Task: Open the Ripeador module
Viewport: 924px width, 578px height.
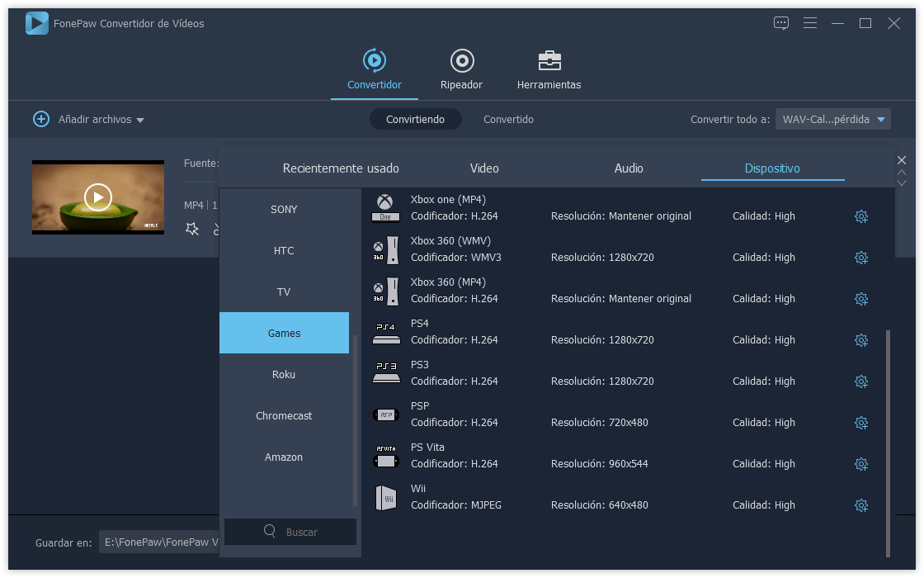Action: [461, 69]
